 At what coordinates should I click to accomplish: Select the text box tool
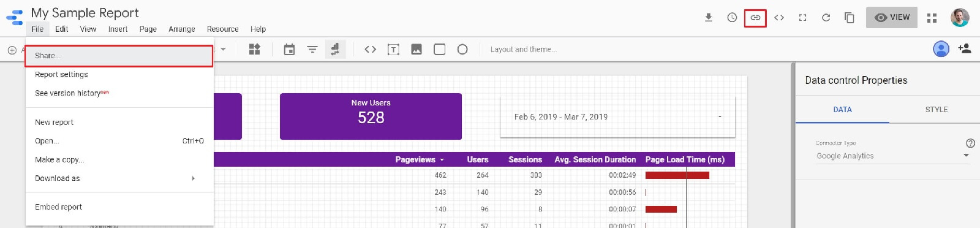393,50
